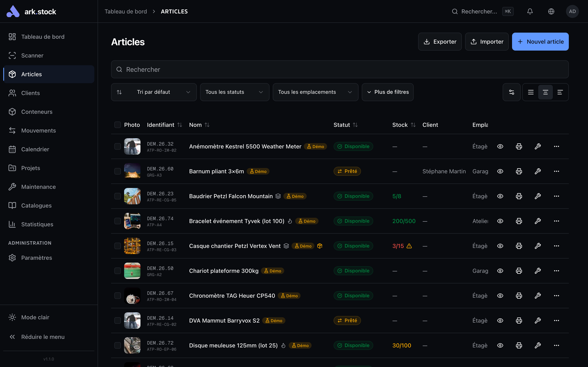Screen dimensions: 588x367
Task: Select the checkbox for DEM.26.32 row
Action: [118, 146]
